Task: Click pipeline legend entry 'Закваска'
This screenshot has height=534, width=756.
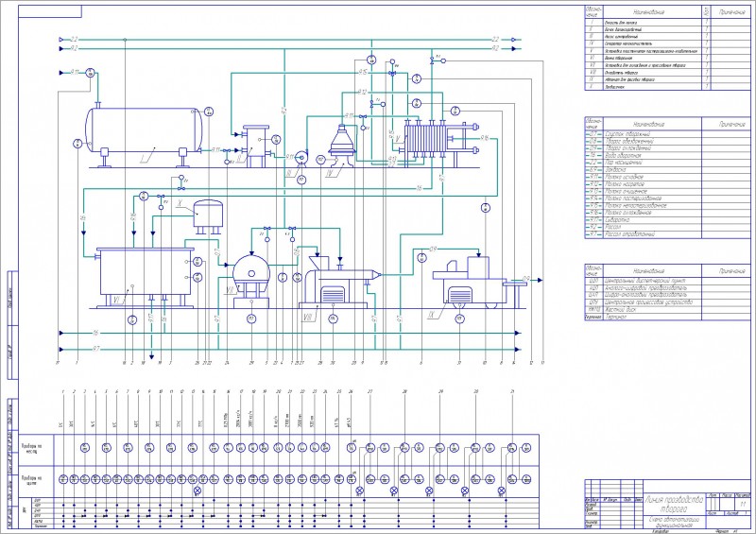Action: tap(668, 170)
